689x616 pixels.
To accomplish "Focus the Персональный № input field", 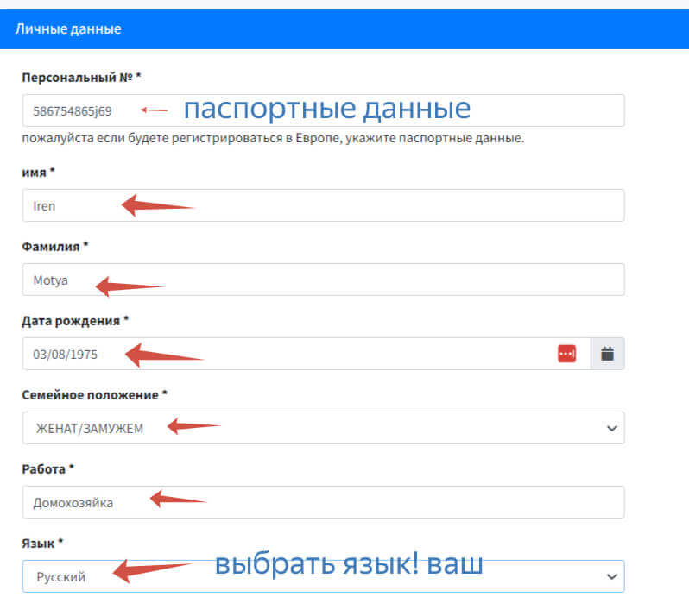I will [345, 110].
